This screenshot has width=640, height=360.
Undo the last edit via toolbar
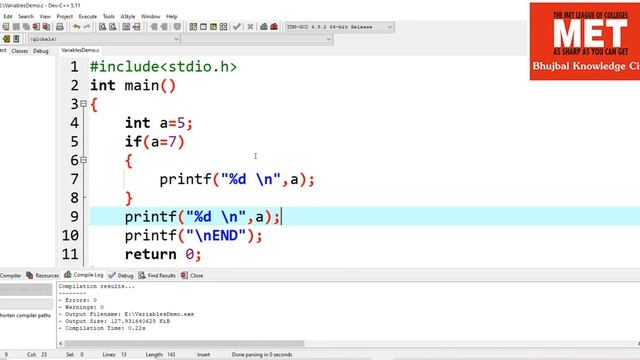coord(76,27)
